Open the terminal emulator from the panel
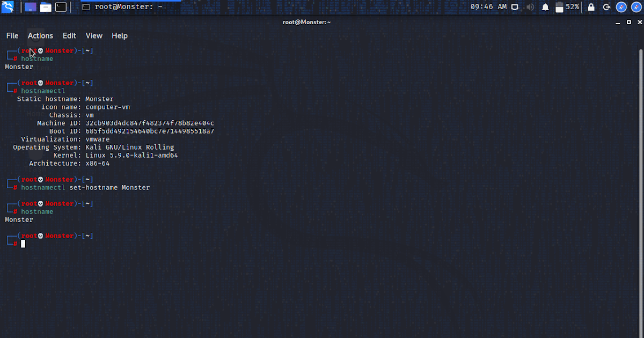Viewport: 644px width, 338px height. tap(60, 7)
